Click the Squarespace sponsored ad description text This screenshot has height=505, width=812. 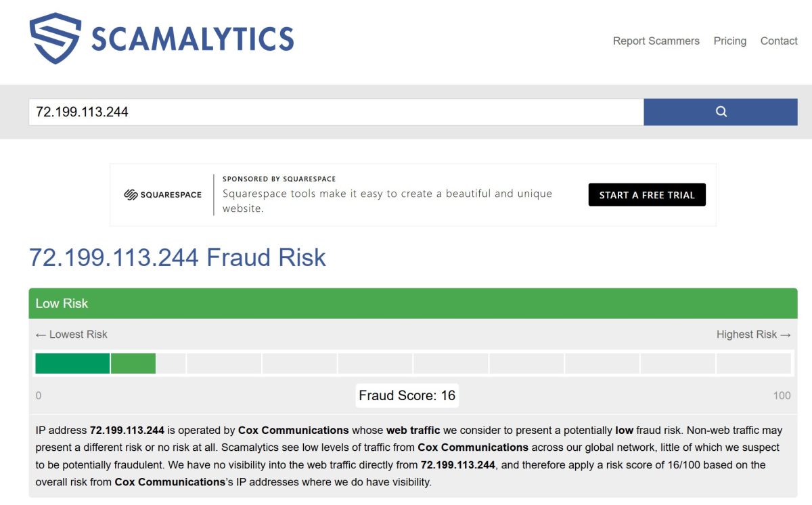click(387, 201)
